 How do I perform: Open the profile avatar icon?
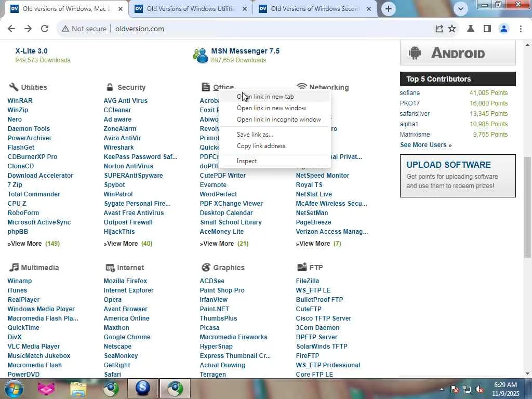click(x=504, y=29)
